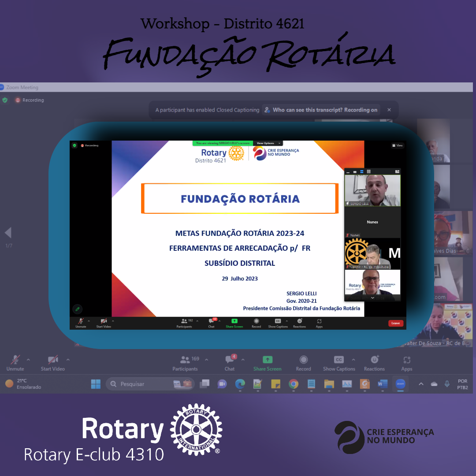Expand chevron below the video thumbnail strip

[x=372, y=298]
